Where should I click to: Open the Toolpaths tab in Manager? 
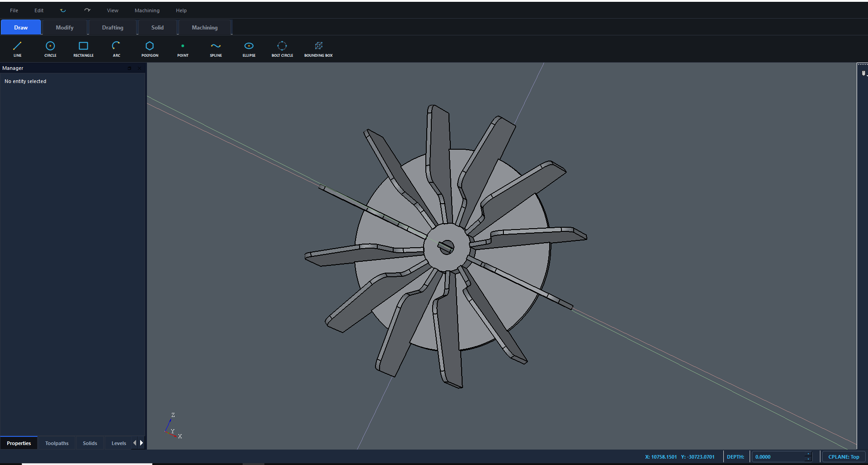(x=57, y=443)
